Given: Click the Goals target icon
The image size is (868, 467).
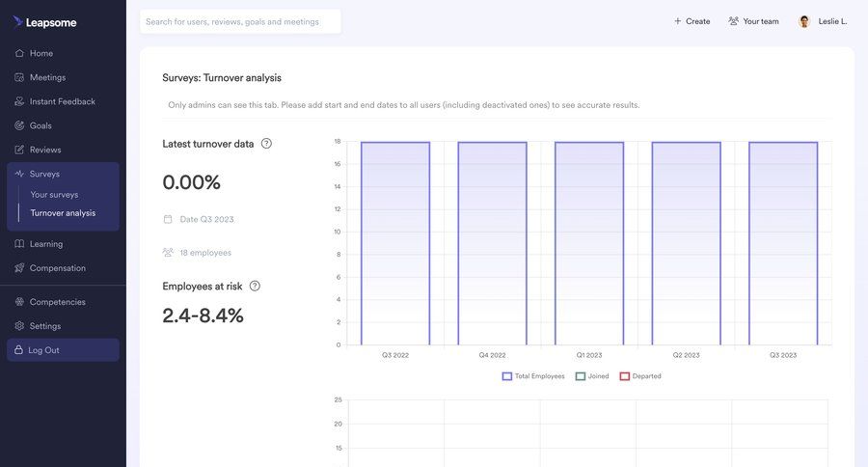Looking at the screenshot, I should coord(19,125).
